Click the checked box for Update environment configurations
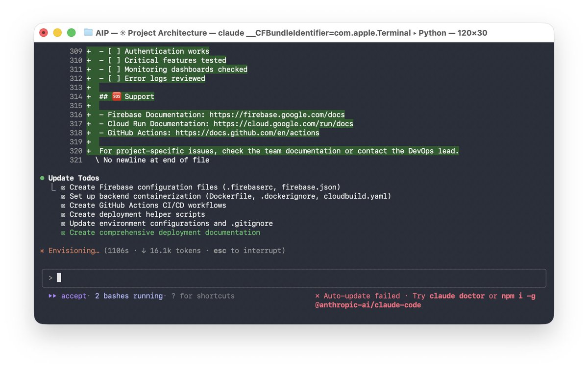Viewport: 588px width, 369px height. pos(63,224)
